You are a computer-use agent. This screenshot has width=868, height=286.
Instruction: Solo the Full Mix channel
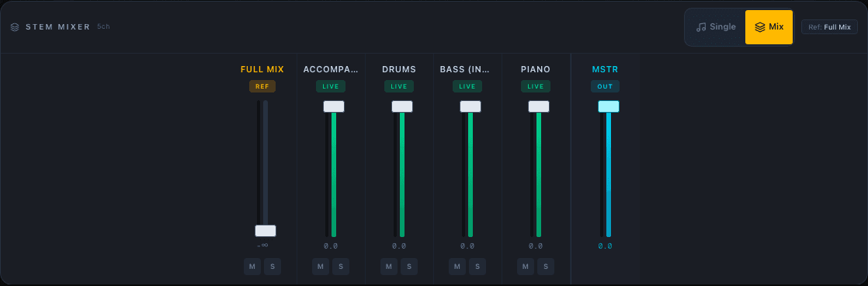pos(273,267)
